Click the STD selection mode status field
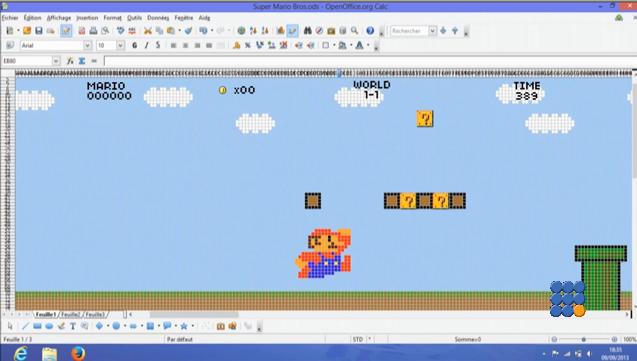The height and width of the screenshot is (361, 637). coord(358,339)
